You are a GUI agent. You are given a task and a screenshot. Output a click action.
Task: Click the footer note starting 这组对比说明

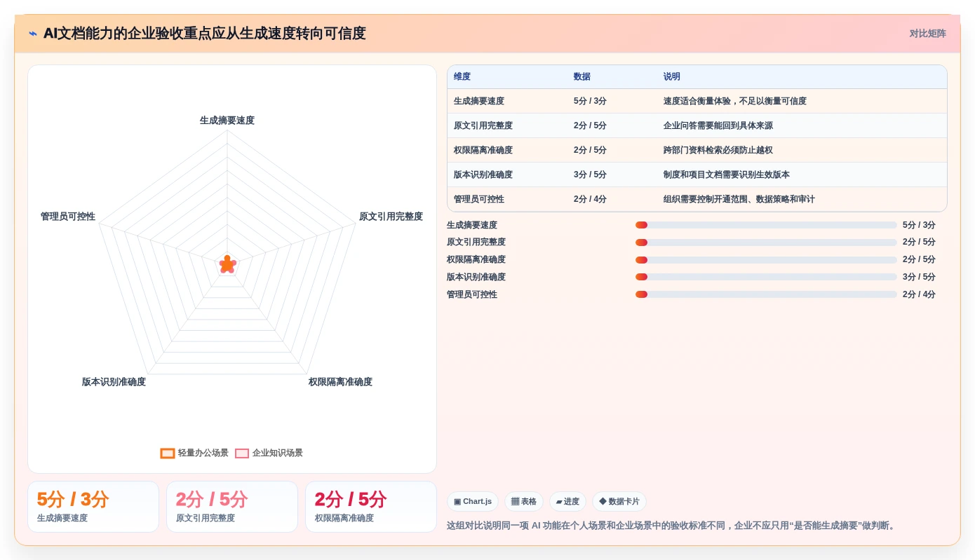[673, 526]
